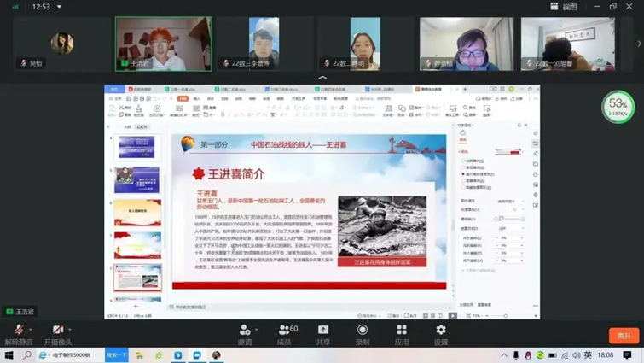Select 王浩岩's highlighted video thumbnail

tap(163, 44)
